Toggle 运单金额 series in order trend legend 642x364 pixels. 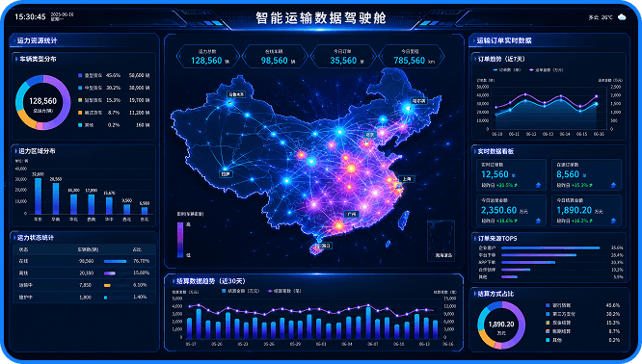click(x=547, y=70)
